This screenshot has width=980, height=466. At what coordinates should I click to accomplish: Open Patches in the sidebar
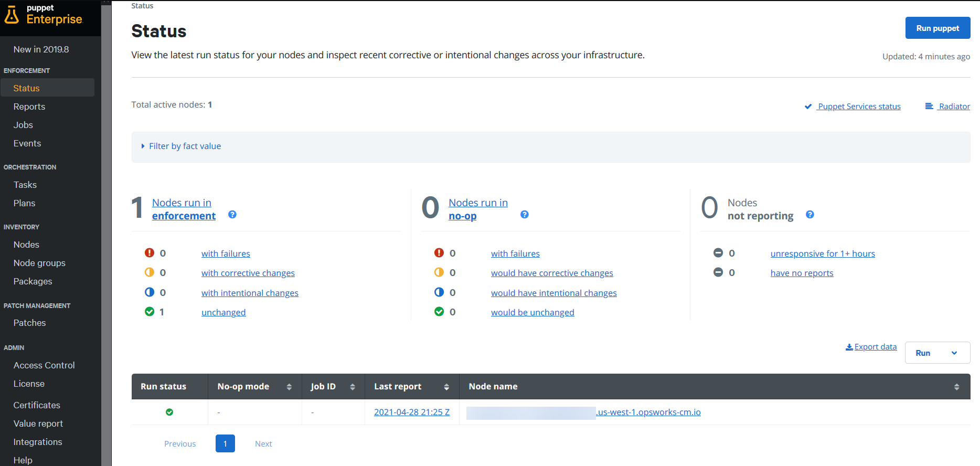coord(30,323)
